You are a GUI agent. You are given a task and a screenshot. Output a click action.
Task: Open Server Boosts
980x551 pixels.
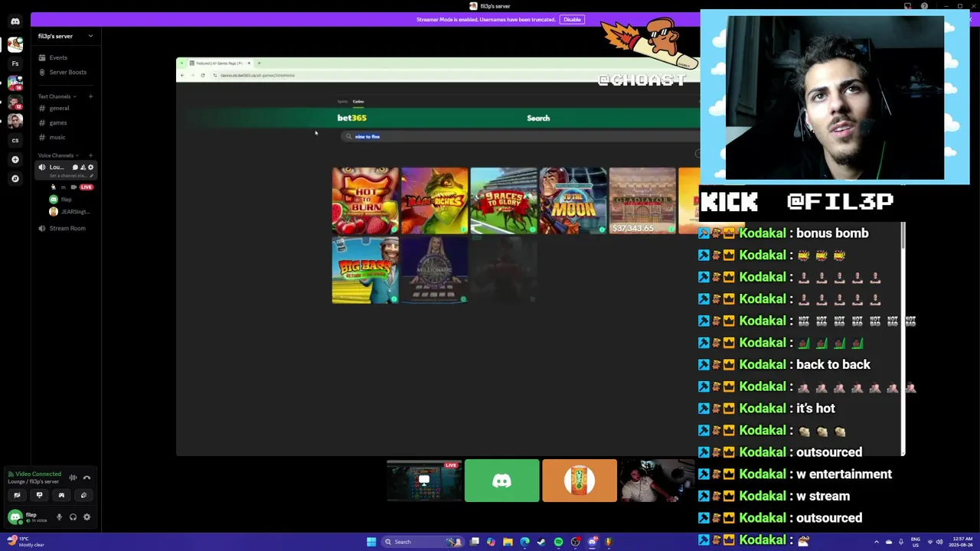[x=67, y=72]
